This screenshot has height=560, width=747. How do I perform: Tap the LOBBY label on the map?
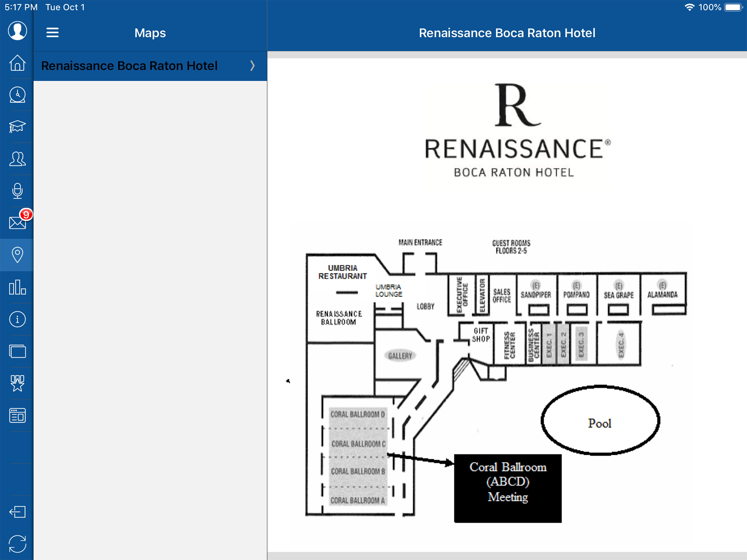(x=425, y=306)
